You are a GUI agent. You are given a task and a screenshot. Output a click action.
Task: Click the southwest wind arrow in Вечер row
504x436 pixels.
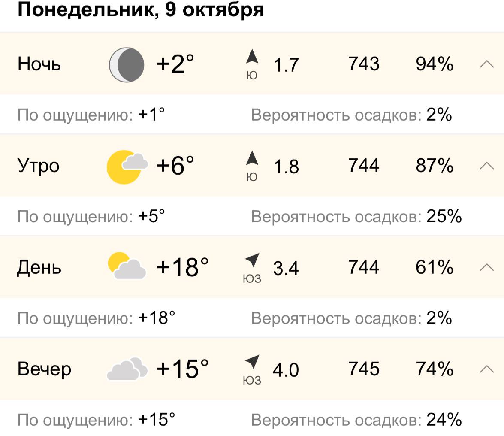pos(252,361)
